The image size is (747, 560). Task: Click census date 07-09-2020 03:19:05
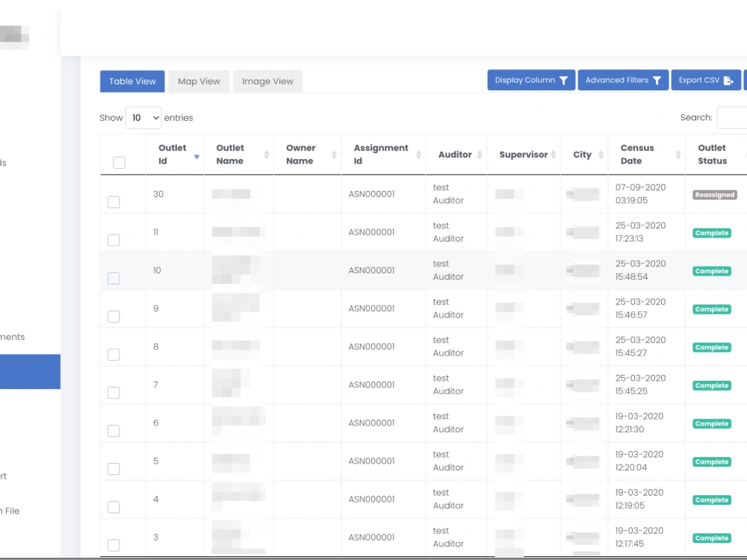(640, 194)
